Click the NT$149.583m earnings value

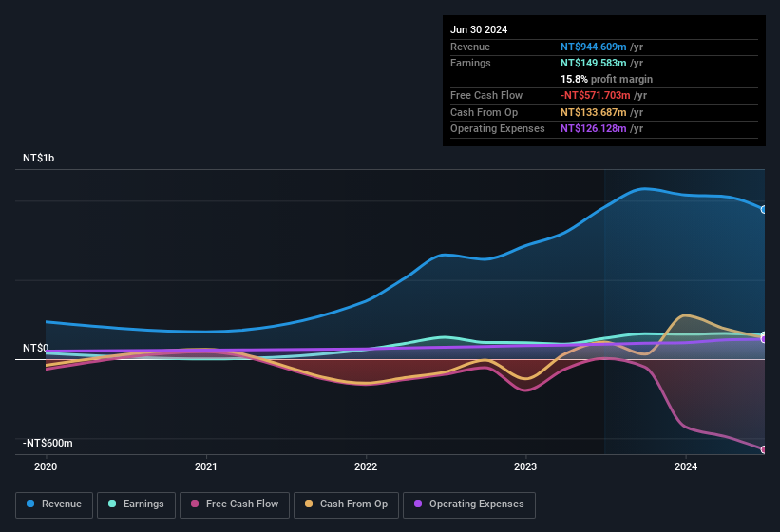point(594,63)
